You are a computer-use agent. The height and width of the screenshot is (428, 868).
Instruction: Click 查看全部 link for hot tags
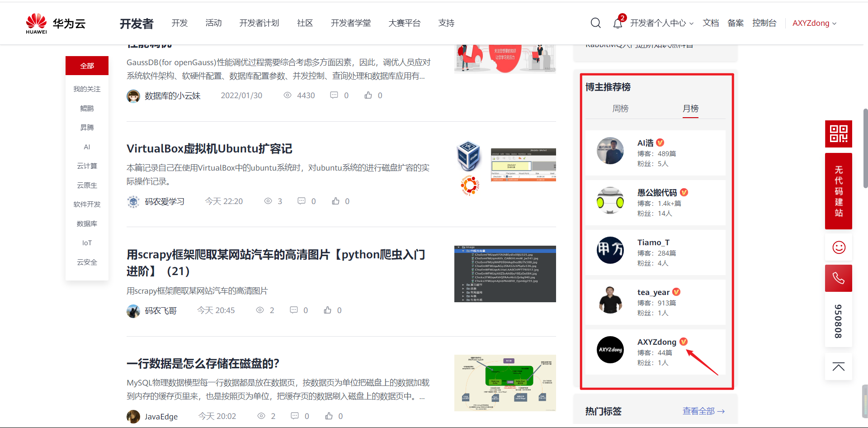click(x=703, y=411)
